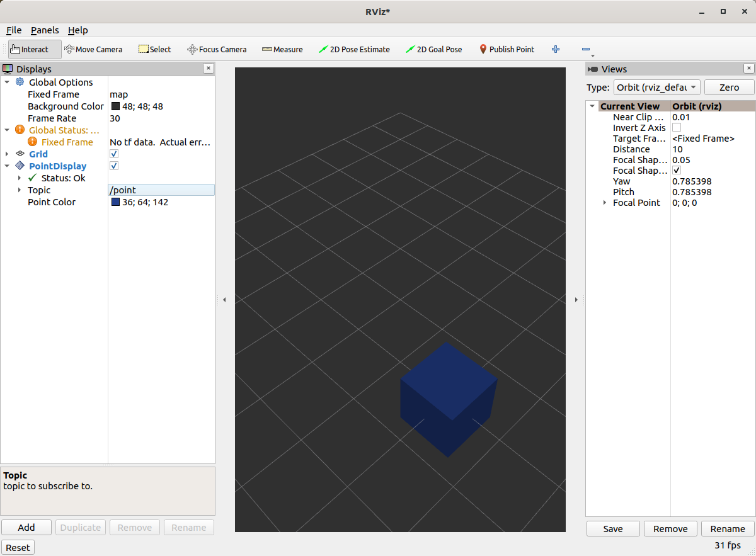Disable the Grid display checkbox
Viewport: 756px width, 556px height.
point(114,154)
